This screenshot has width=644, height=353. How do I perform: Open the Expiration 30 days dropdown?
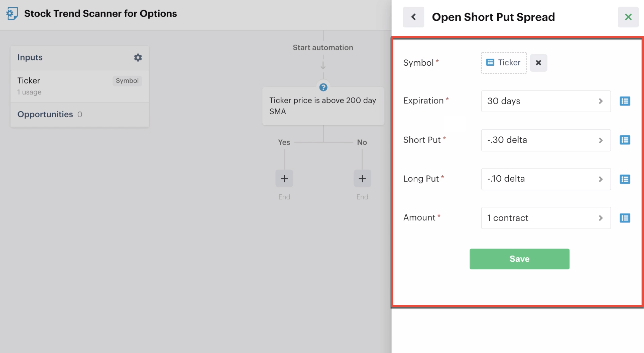tap(546, 101)
